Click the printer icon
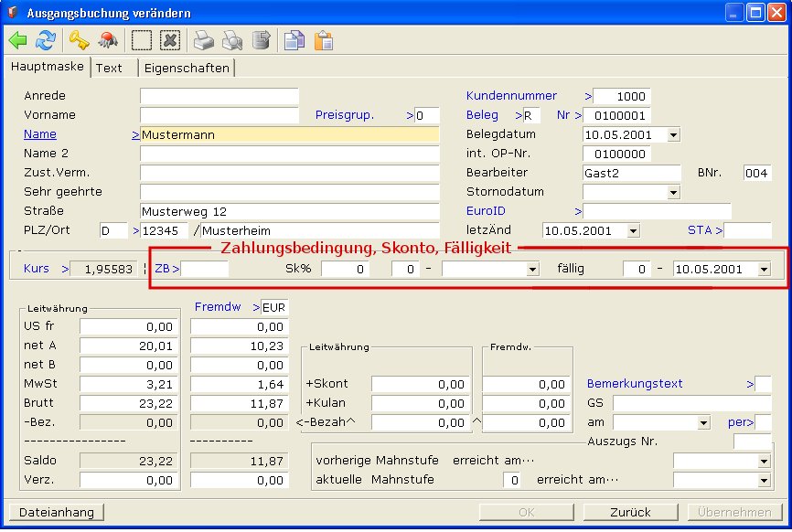This screenshot has width=792, height=532. point(203,40)
